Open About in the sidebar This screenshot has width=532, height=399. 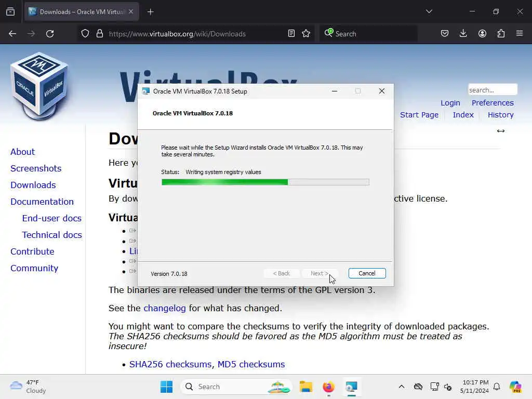coord(23,152)
